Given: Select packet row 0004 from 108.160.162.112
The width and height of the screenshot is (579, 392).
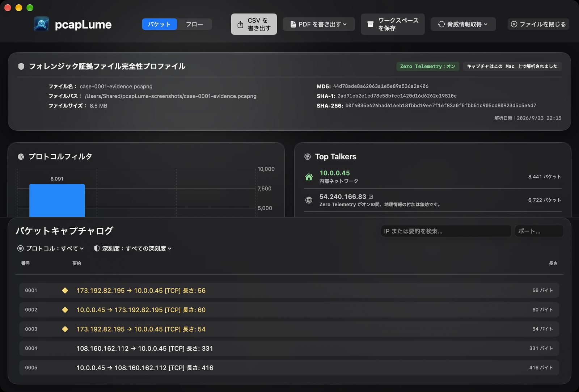Looking at the screenshot, I should 289,348.
